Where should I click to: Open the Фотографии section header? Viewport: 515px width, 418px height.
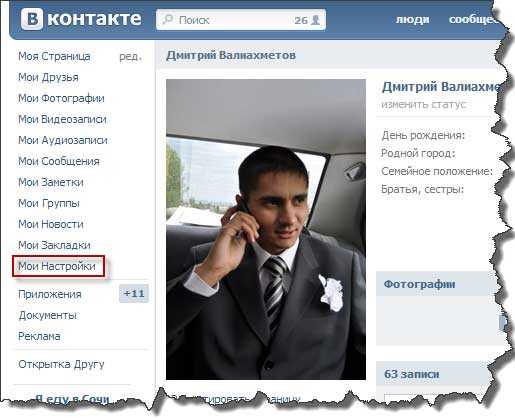419,284
